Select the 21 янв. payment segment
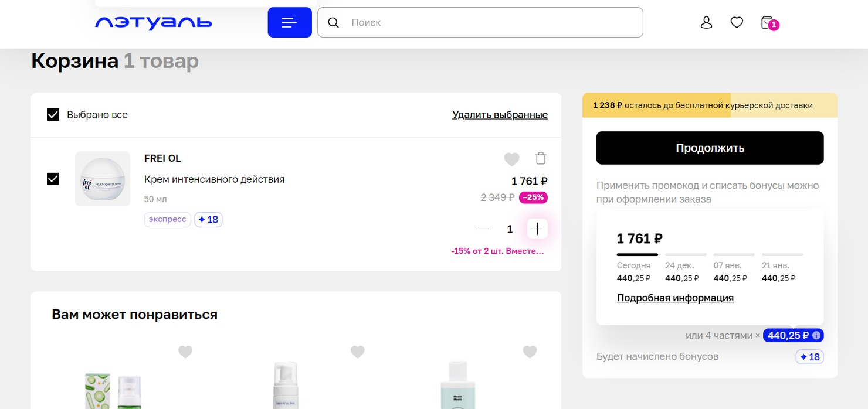This screenshot has width=868, height=409. click(x=782, y=267)
